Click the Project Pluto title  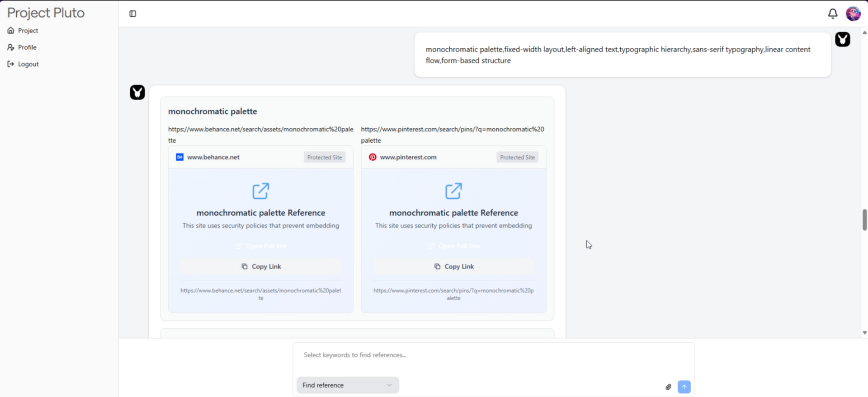point(46,13)
